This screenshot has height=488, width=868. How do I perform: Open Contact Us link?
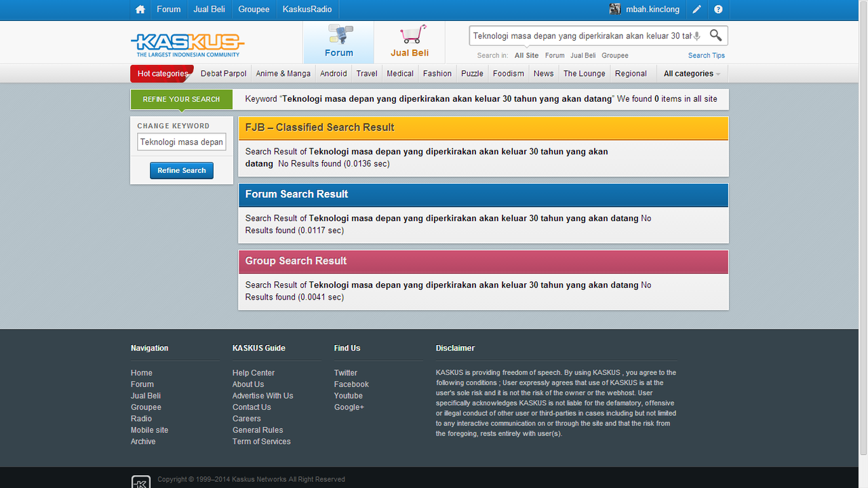[252, 407]
